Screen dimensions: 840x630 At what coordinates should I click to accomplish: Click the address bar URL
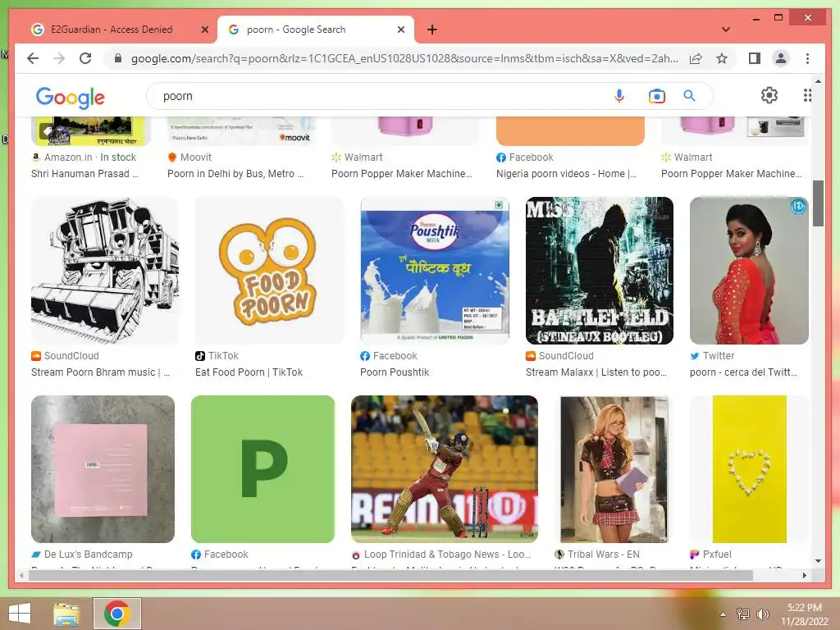pos(404,58)
